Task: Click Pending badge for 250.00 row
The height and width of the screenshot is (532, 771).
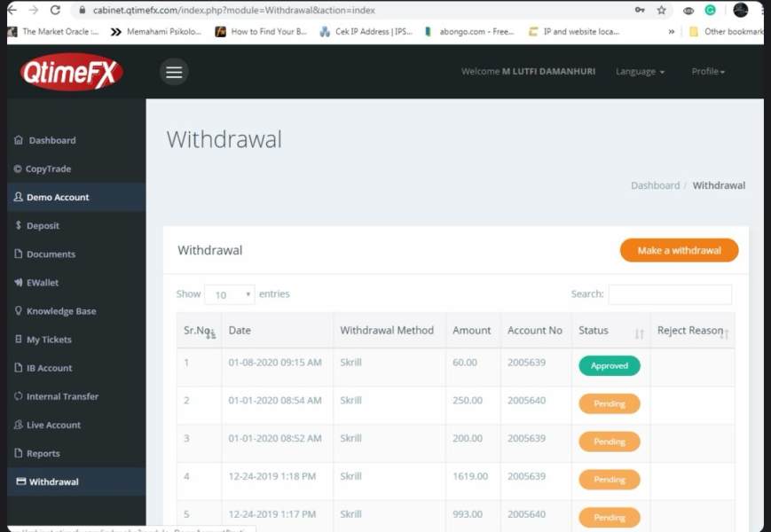Action: [610, 403]
